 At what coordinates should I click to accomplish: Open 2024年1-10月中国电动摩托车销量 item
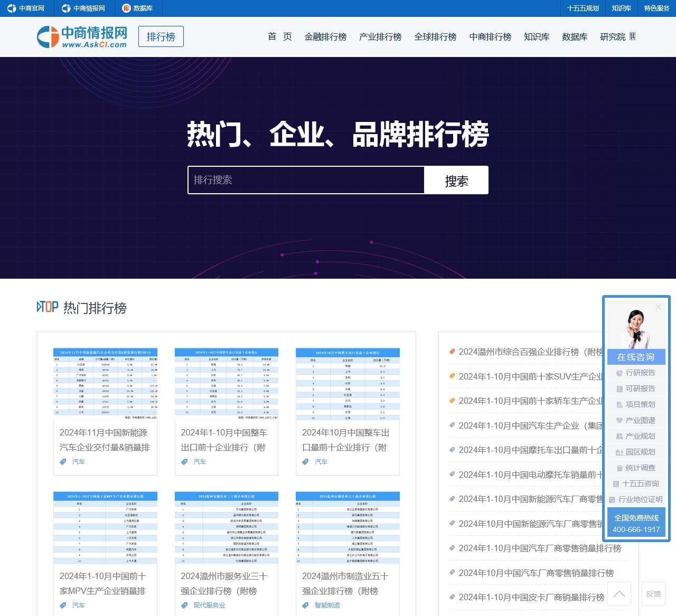coord(531,475)
